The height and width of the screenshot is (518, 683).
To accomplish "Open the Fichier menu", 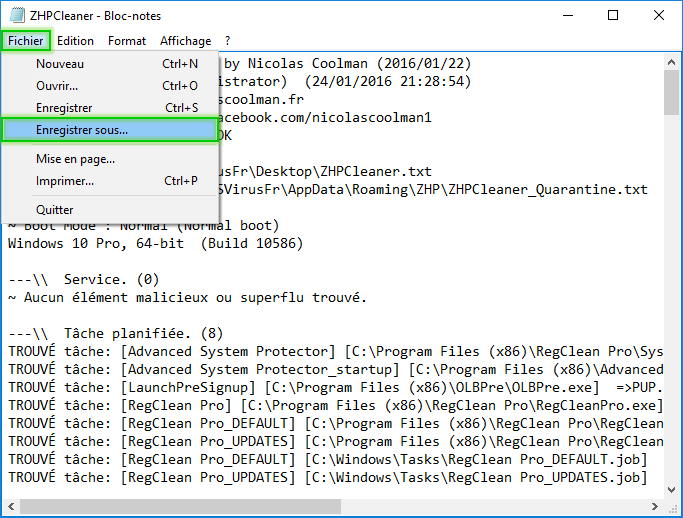I will click(25, 41).
